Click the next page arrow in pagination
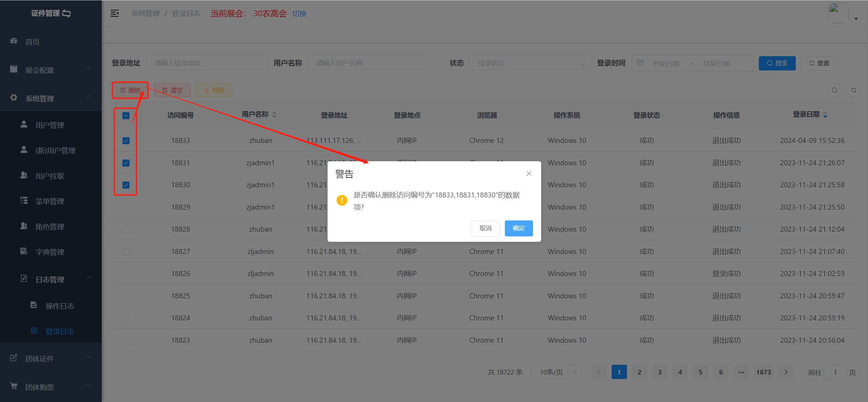 coord(786,372)
